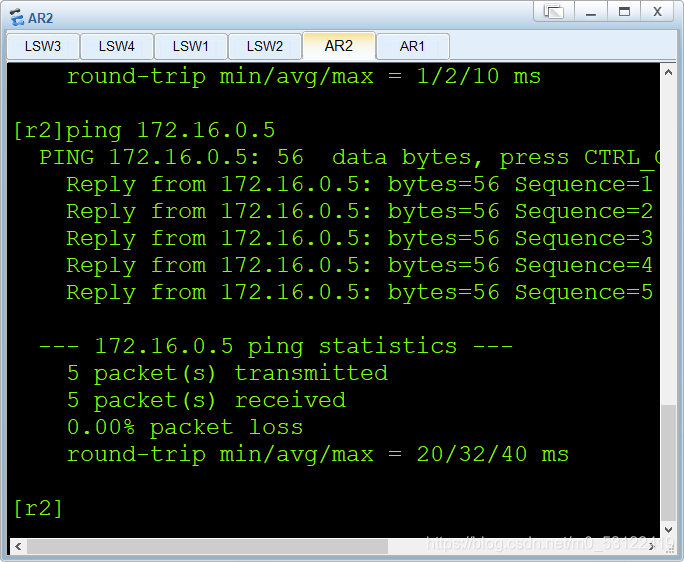This screenshot has width=684, height=562.
Task: Click the vertical scrollbar thumb
Action: pyautogui.click(x=668, y=461)
